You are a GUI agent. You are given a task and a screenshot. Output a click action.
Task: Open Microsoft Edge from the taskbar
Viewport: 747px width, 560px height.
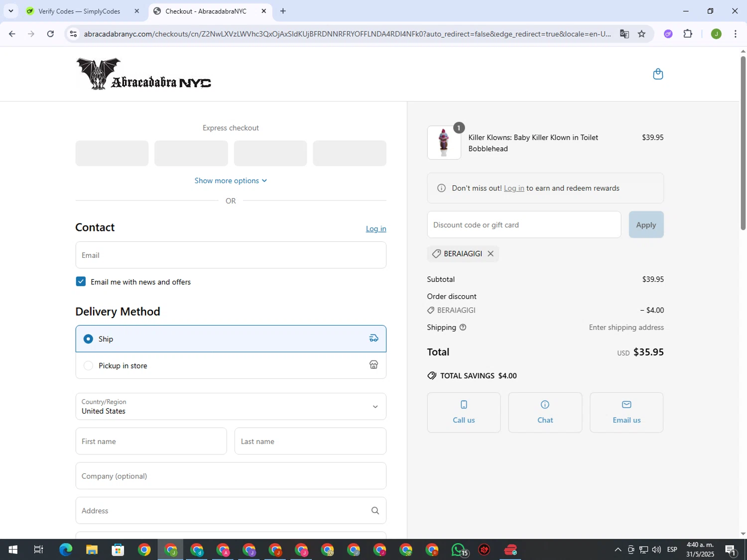66,550
